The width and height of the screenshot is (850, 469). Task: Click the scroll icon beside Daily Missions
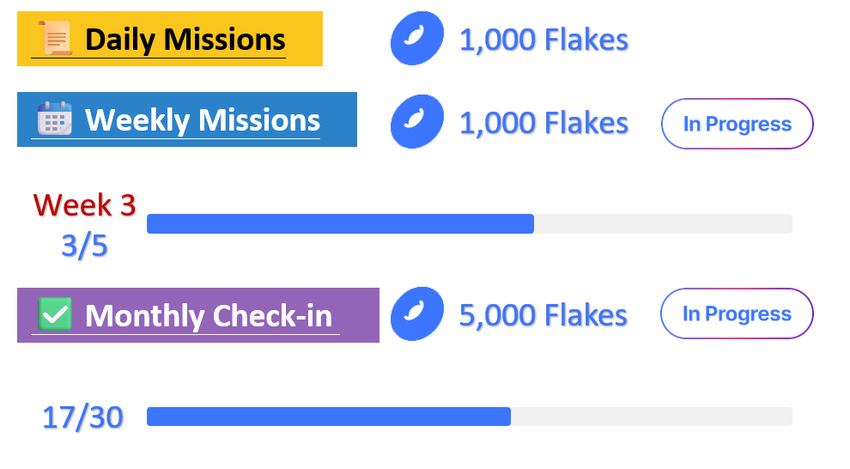[57, 39]
